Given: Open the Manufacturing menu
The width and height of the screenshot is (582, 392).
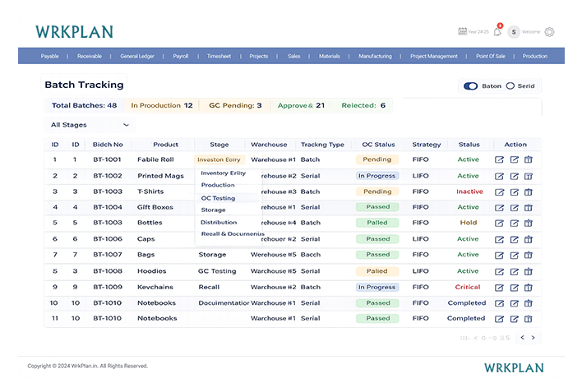Looking at the screenshot, I should tap(375, 56).
